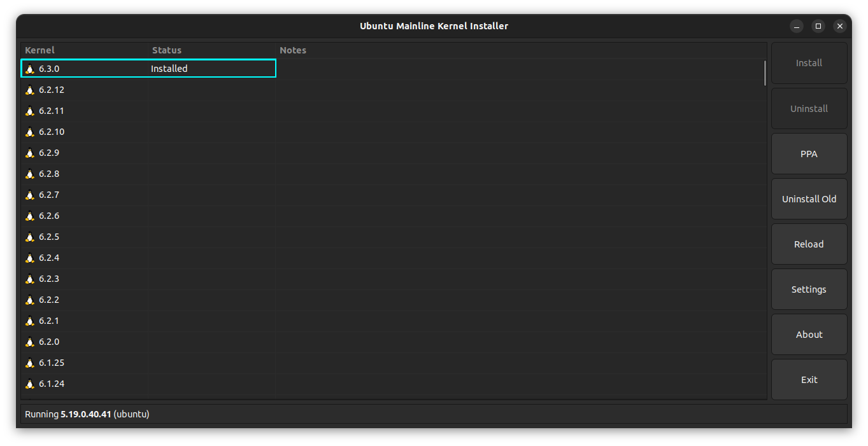Click Uninstall Old button
The width and height of the screenshot is (868, 446).
tap(809, 199)
